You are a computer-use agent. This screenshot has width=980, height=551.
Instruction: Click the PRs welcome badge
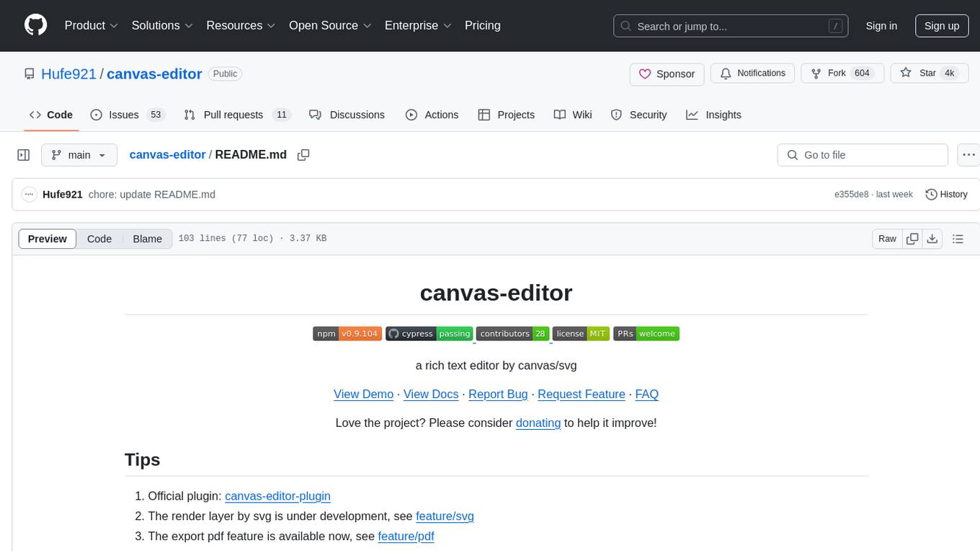click(646, 333)
